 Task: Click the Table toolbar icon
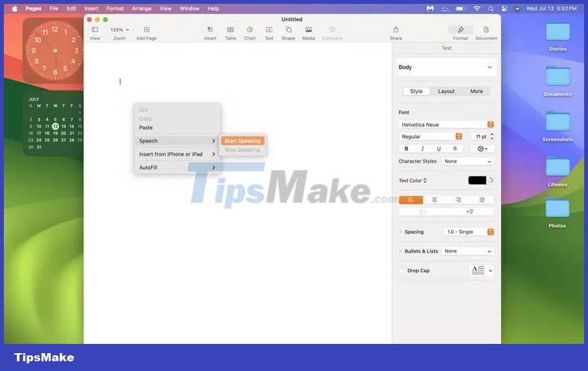[x=231, y=29]
